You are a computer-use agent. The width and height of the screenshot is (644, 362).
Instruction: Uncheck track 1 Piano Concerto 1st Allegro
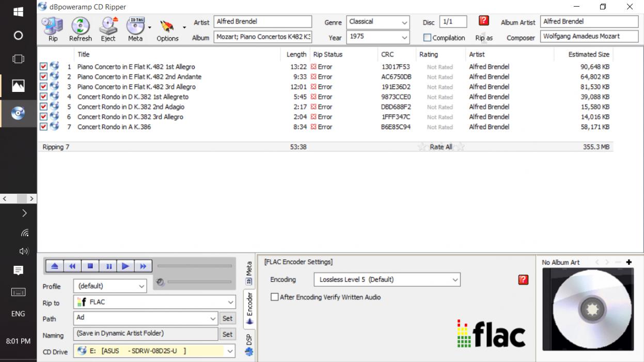[43, 67]
